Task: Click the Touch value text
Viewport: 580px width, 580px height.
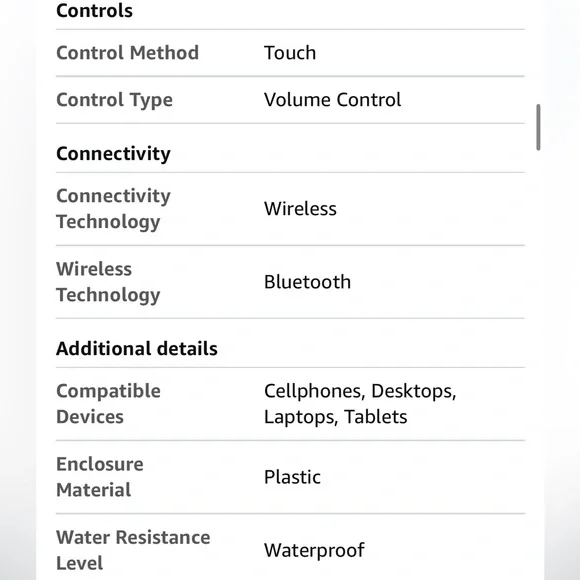Action: pos(290,53)
